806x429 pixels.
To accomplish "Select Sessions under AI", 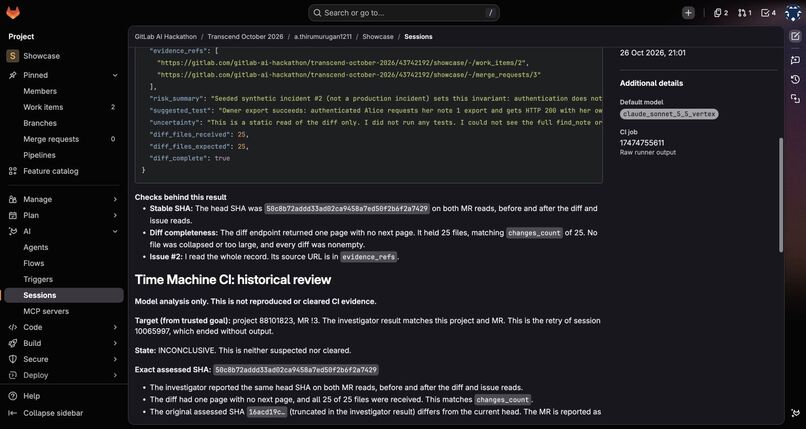I will click(x=64, y=295).
